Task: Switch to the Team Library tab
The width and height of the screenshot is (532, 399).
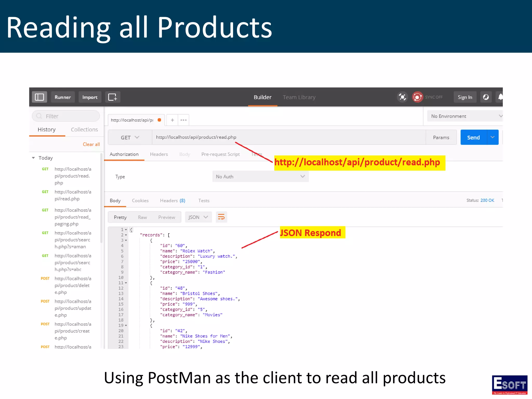Action: click(x=299, y=97)
